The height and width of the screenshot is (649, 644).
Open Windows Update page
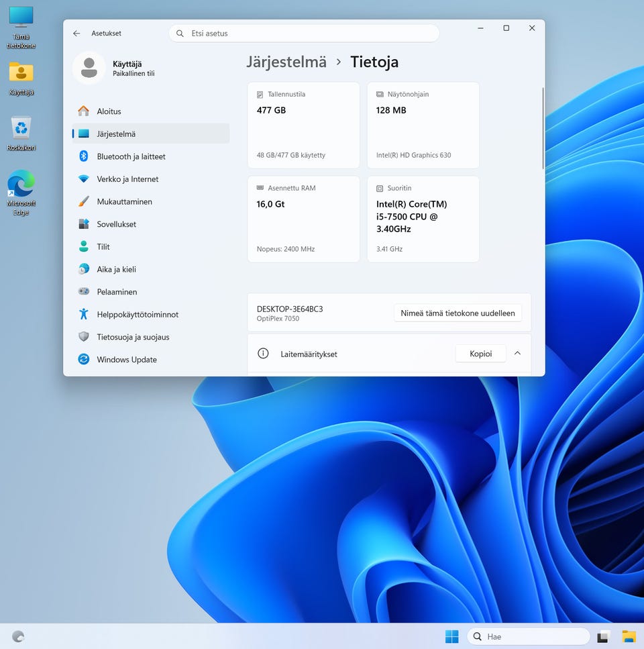(126, 360)
